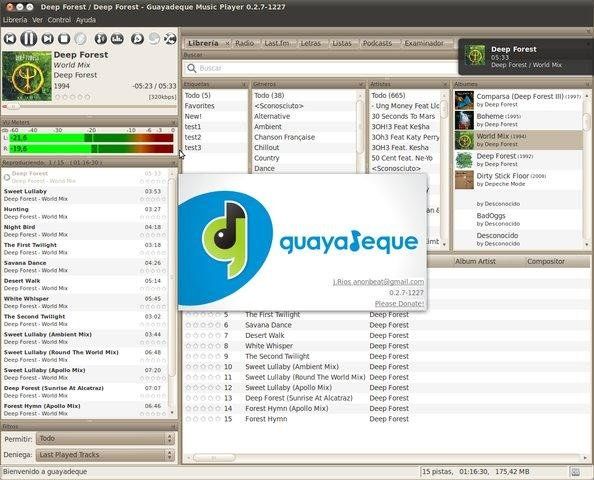Toggle the repeat playlist icon
The image size is (594, 480).
coord(154,39)
